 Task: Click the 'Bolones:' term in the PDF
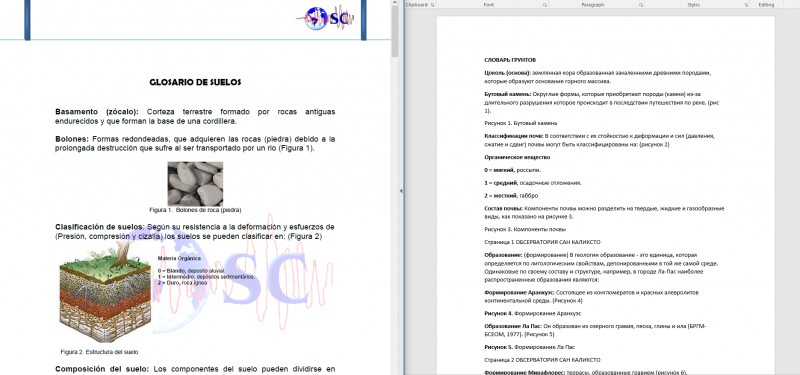pos(72,139)
